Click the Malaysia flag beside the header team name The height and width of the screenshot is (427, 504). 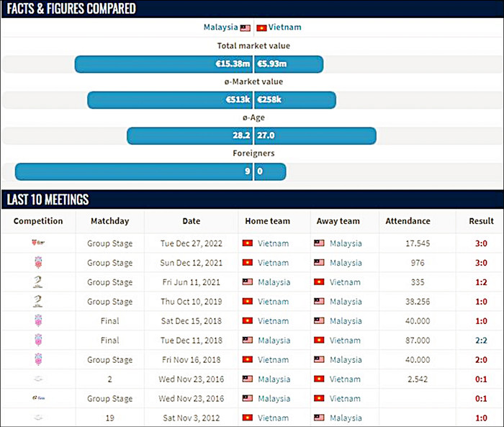tap(246, 28)
